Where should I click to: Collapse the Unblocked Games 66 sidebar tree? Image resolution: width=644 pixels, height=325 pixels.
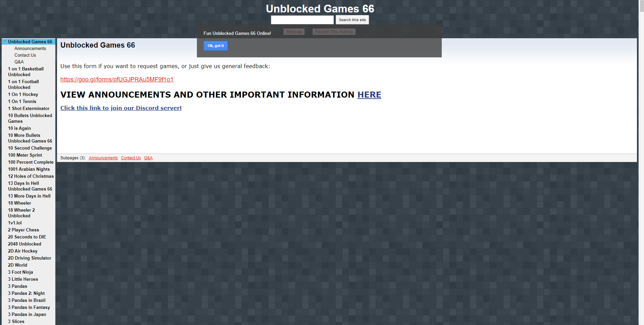[x=5, y=42]
